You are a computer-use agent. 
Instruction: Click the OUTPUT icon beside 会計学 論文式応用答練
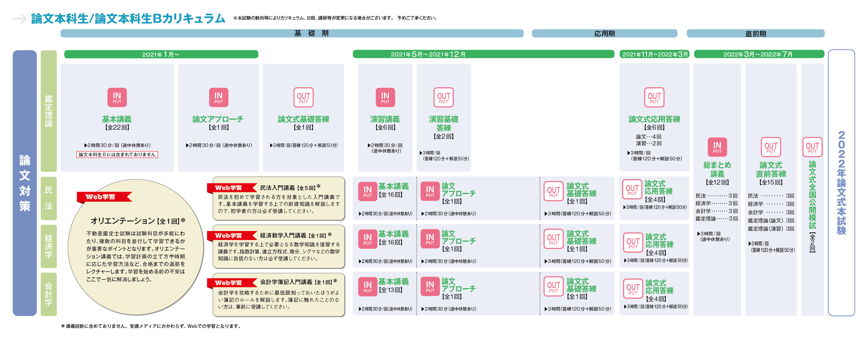(x=633, y=289)
